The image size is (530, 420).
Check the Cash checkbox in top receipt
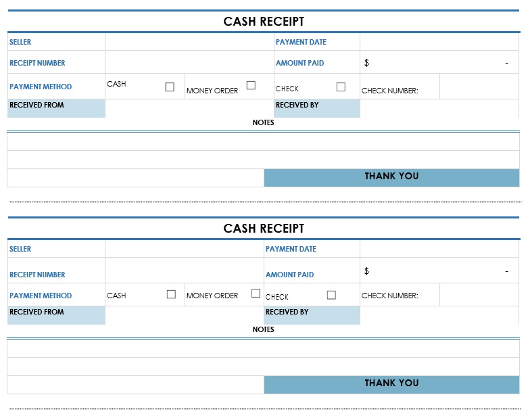(170, 87)
